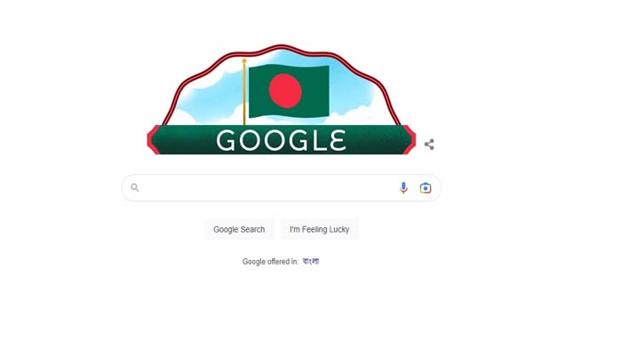Click the stylized last letter E in doodle
This screenshot has height=355, width=644.
tap(338, 140)
